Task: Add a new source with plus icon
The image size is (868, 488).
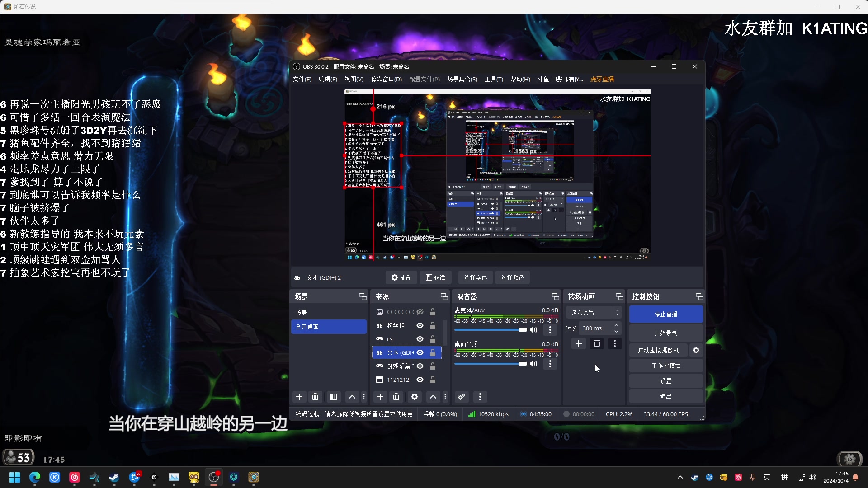Action: [x=380, y=397]
